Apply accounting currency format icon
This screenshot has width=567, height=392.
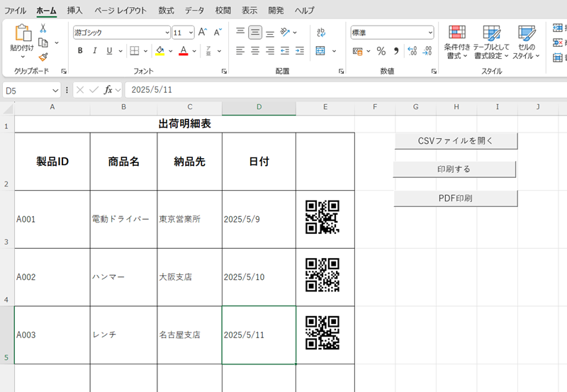tap(358, 51)
